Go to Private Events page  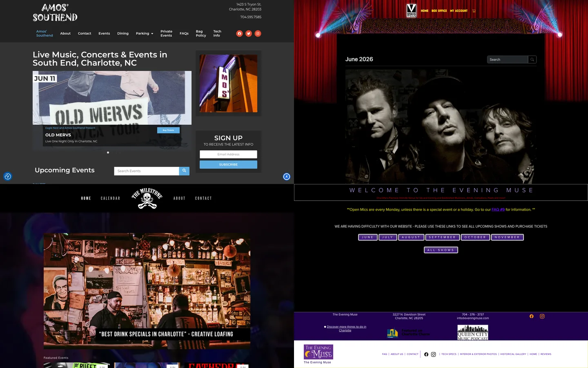tap(166, 34)
